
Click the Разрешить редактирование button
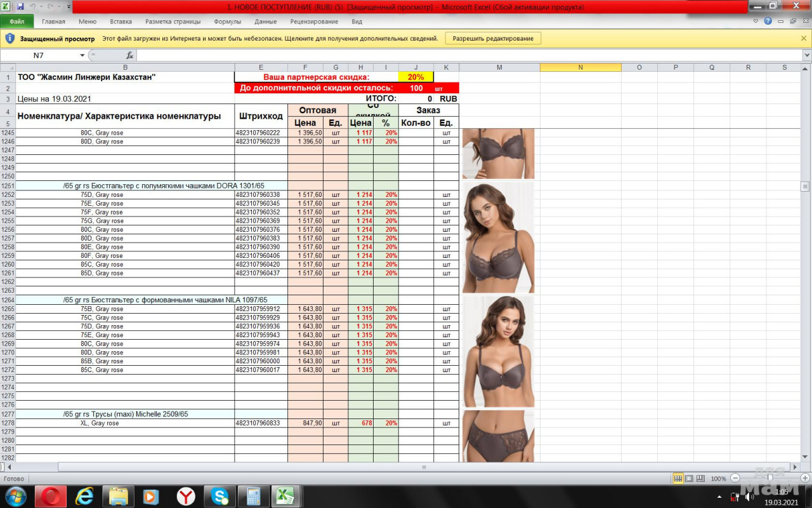[x=493, y=38]
